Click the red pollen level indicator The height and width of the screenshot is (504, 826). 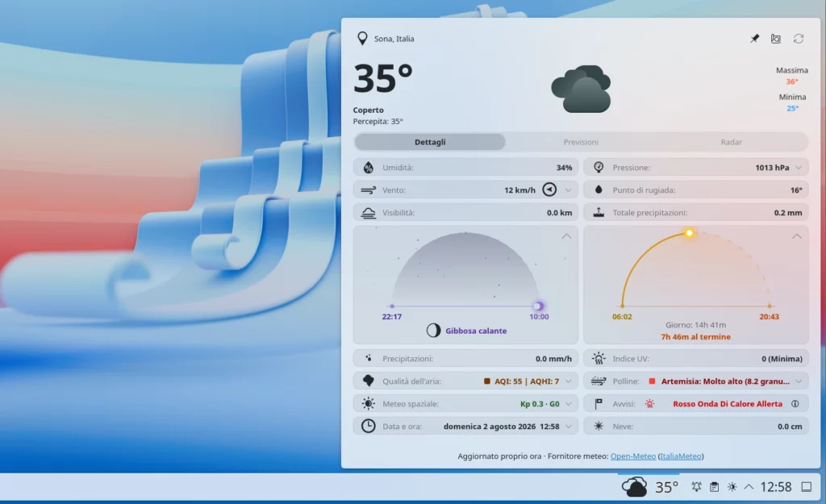point(652,381)
